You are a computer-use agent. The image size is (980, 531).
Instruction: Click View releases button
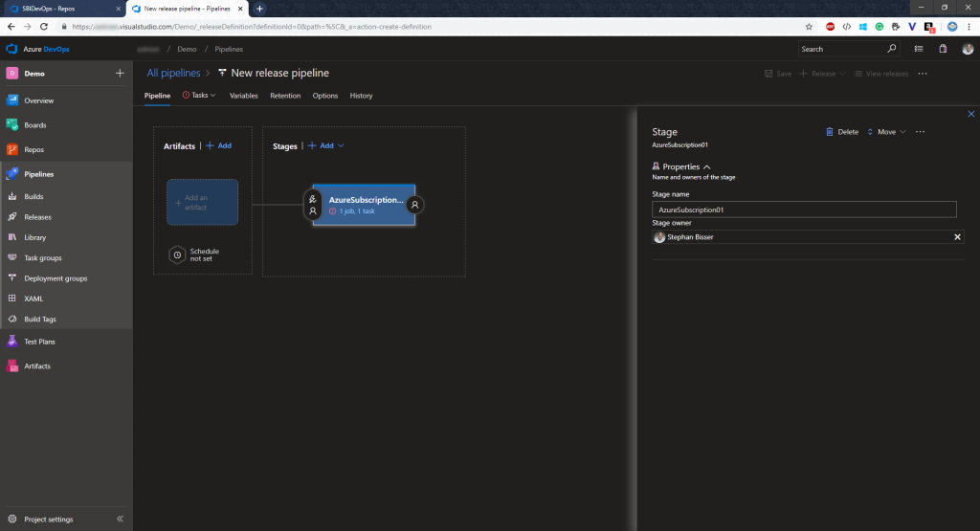(880, 74)
